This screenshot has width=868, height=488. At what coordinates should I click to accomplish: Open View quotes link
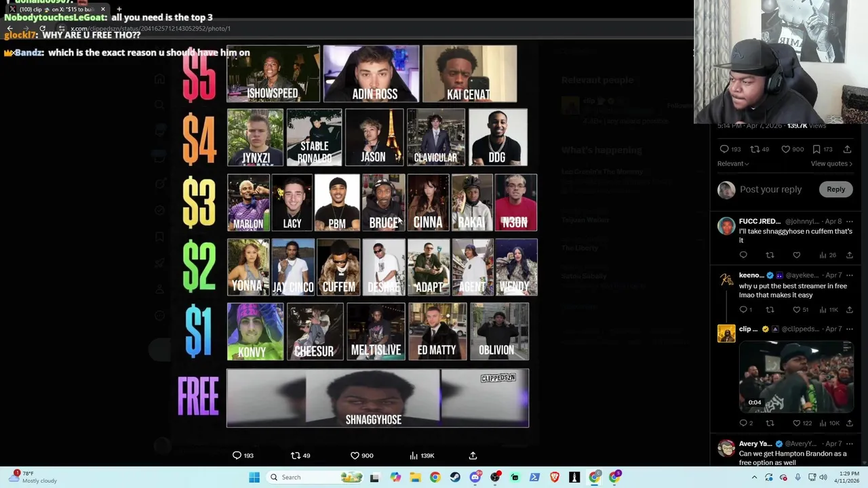[x=831, y=163]
